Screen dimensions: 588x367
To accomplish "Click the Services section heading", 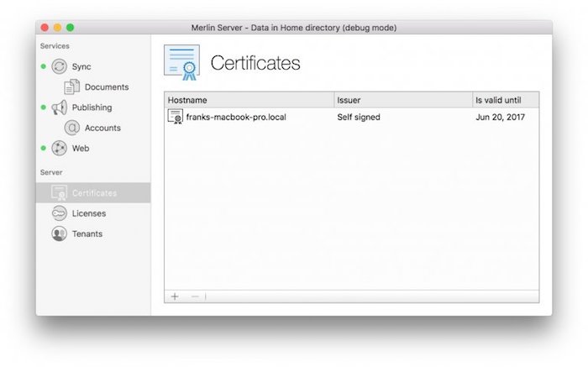I will [55, 45].
